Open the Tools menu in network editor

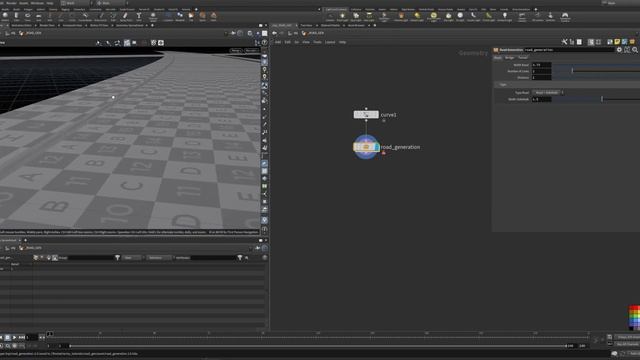[317, 42]
